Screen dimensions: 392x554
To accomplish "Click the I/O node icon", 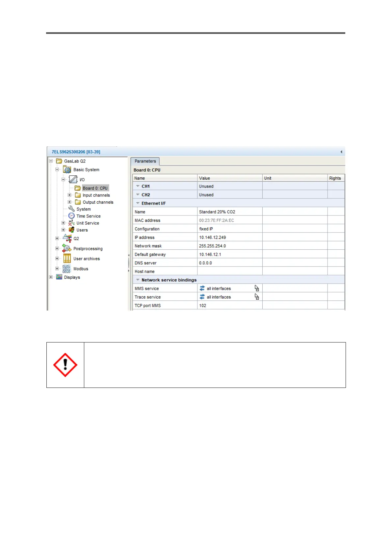I will coord(73,180).
